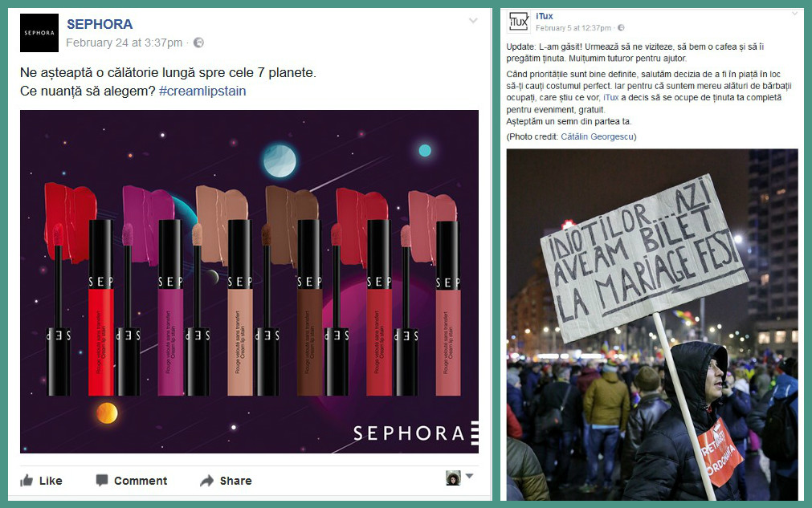Open the Sephora lipstick planets image
Screen dimensions: 812x508
click(x=249, y=281)
